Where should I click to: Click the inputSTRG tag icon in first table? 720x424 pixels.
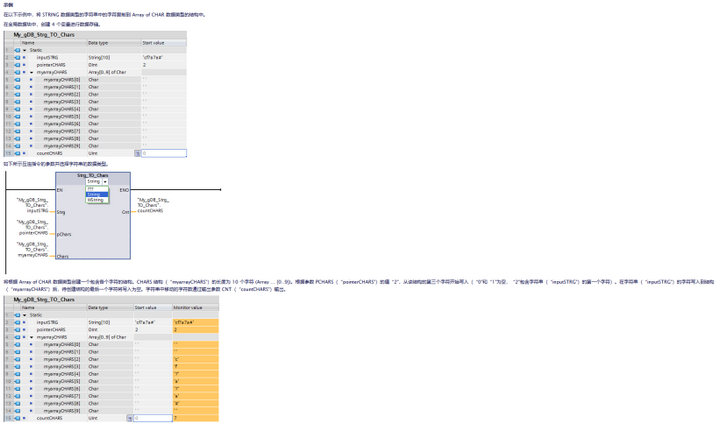coord(17,57)
